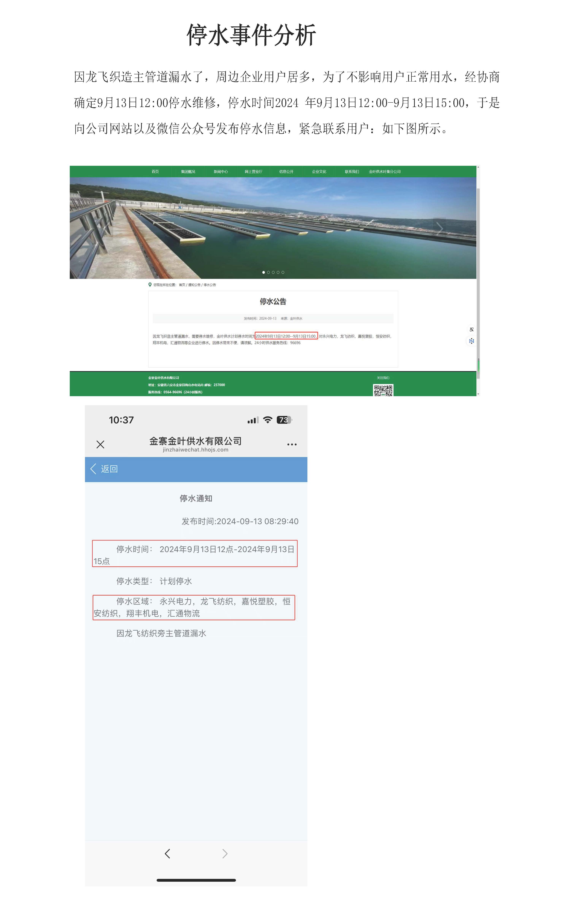
Task: Click the translate floating icon on the web page
Action: tap(471, 329)
